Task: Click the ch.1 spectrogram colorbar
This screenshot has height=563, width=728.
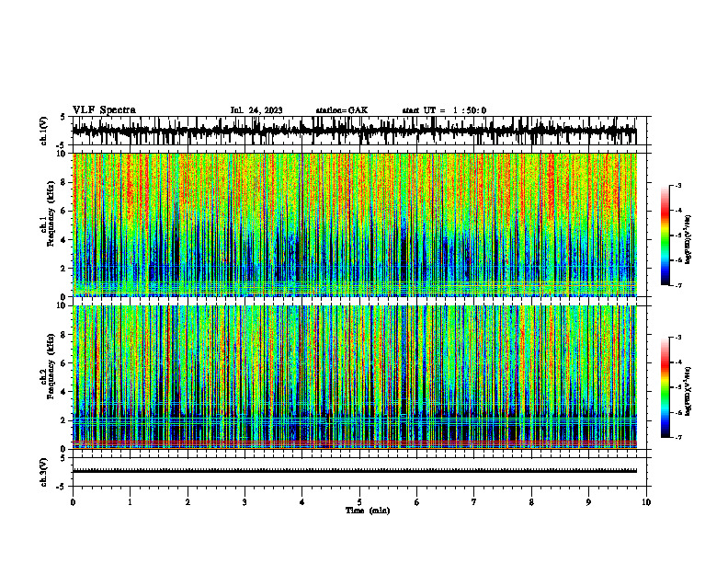Action: (x=665, y=236)
